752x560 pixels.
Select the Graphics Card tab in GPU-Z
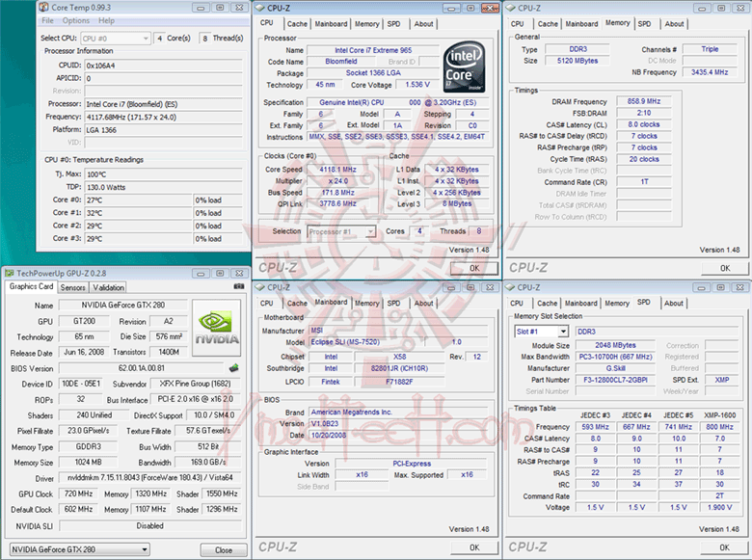[32, 286]
